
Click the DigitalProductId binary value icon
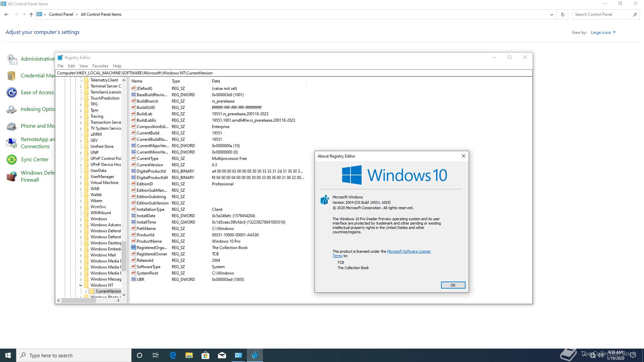point(133,171)
